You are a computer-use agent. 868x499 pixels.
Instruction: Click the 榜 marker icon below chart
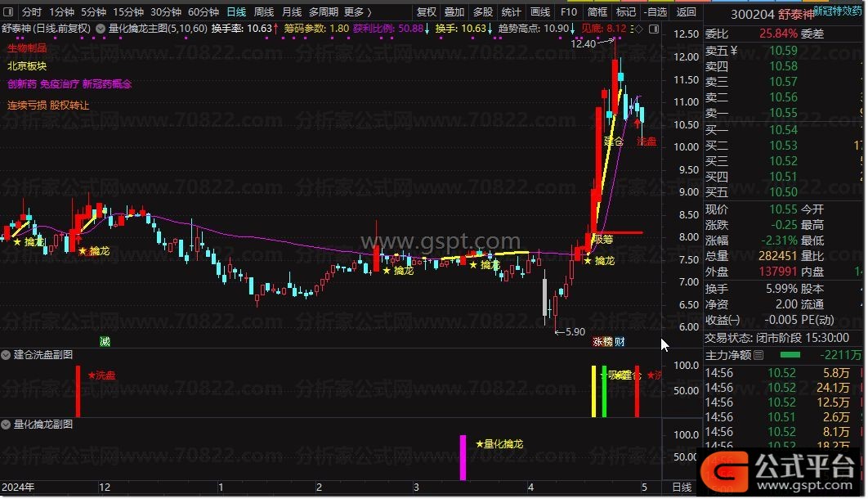pyautogui.click(x=608, y=342)
